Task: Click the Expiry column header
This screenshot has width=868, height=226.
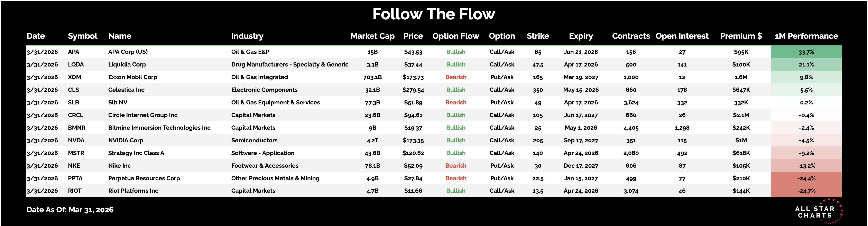Action: pos(581,36)
